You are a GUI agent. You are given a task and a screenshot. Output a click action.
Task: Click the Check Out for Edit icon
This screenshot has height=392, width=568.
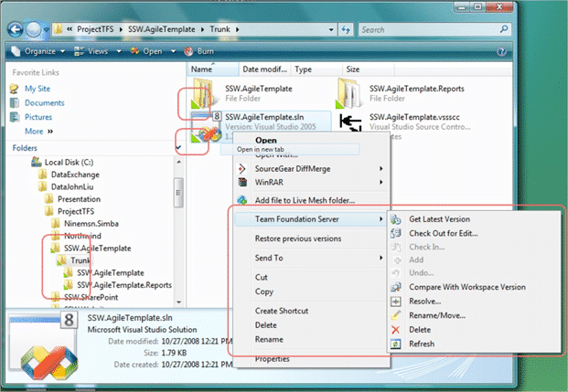click(x=395, y=233)
